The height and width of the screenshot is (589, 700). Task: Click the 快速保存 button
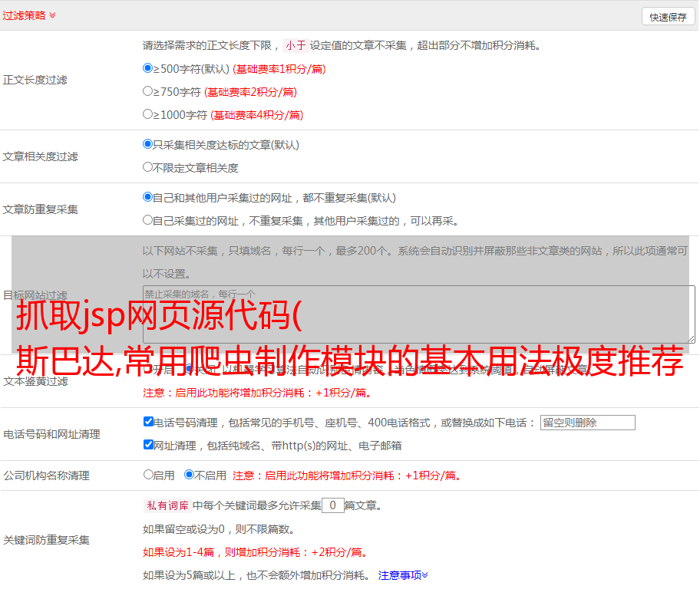(668, 17)
